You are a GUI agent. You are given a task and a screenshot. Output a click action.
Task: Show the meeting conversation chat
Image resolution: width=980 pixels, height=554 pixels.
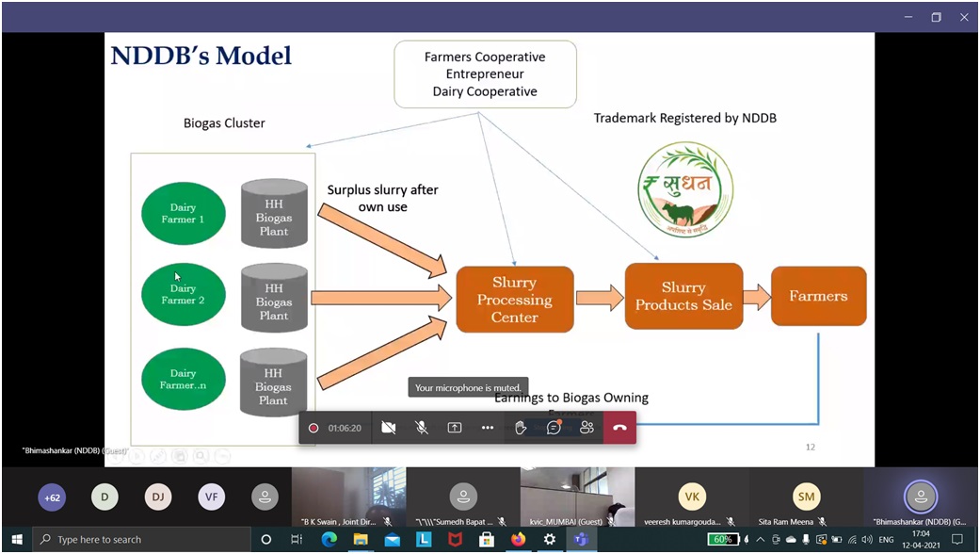point(554,428)
